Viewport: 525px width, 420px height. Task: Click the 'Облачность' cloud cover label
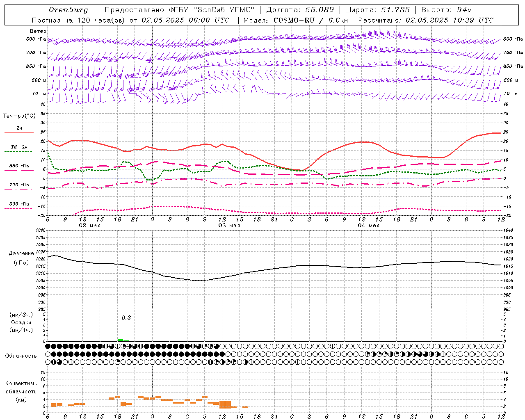21,356
